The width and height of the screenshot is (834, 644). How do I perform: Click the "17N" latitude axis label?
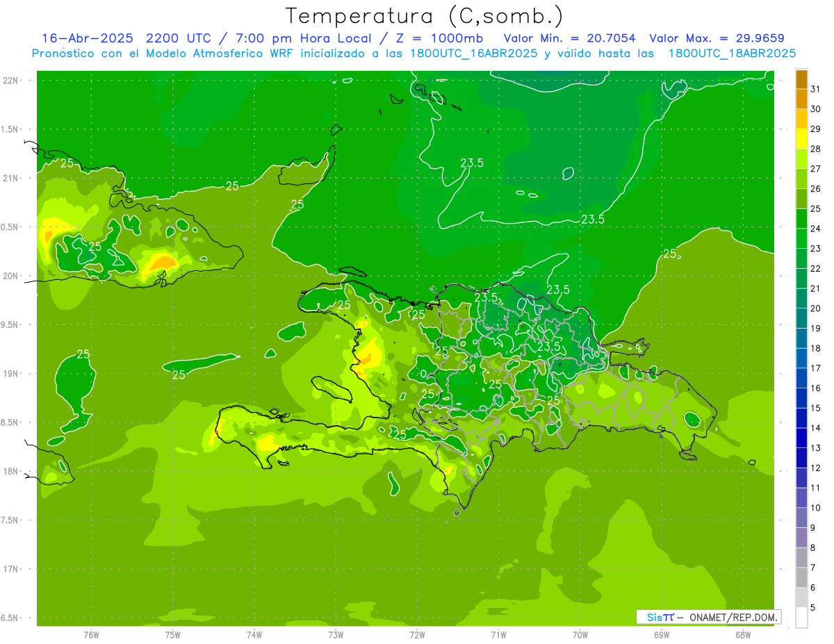[x=11, y=570]
